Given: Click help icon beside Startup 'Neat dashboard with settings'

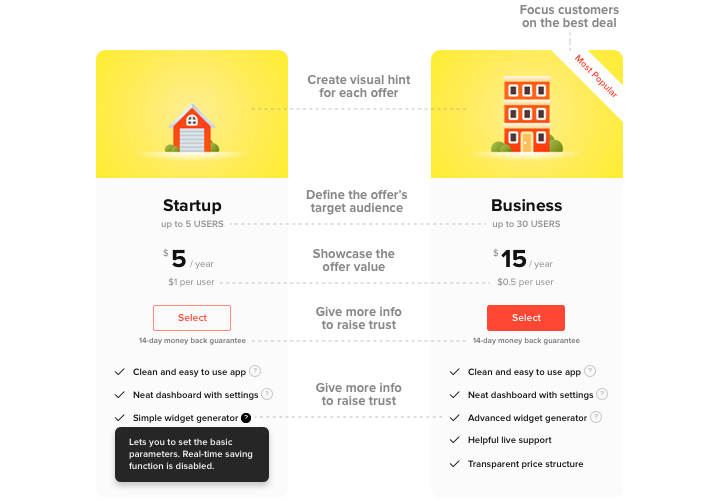Looking at the screenshot, I should point(267,394).
